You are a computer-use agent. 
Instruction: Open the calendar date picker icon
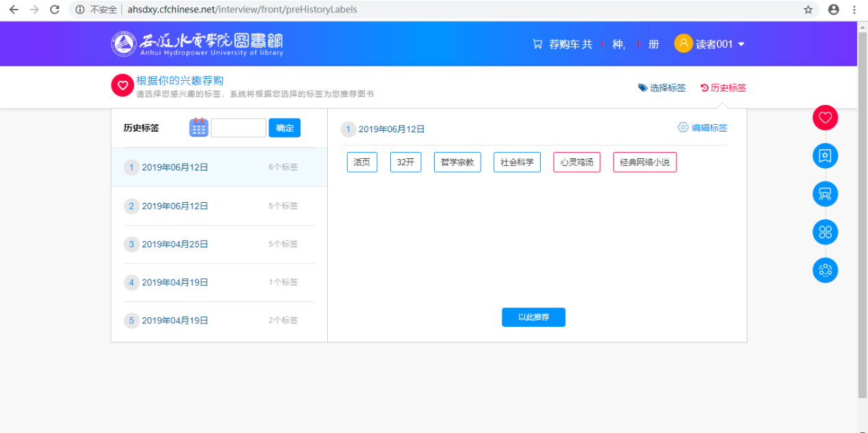[x=199, y=127]
